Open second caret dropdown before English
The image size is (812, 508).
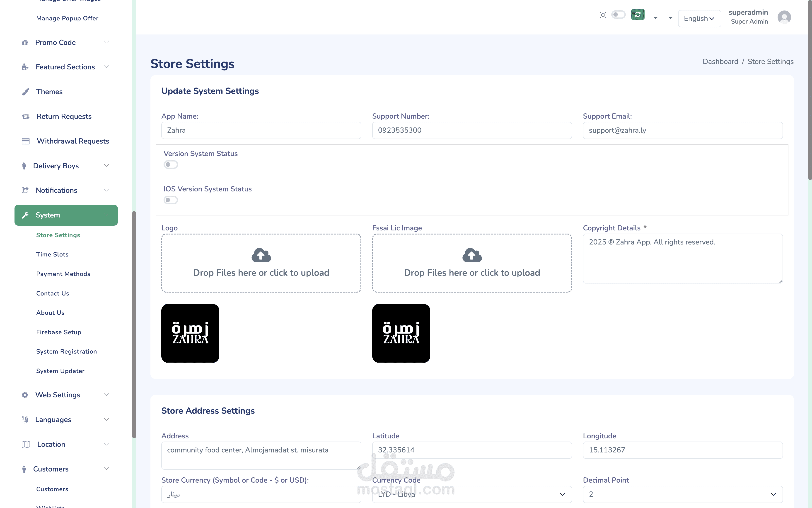pyautogui.click(x=670, y=18)
